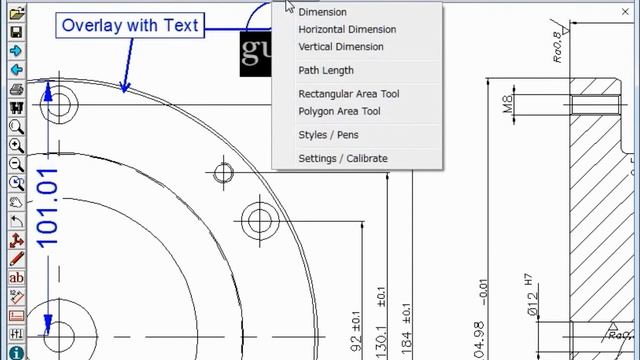Select the plain magnifier zoom tool
The image size is (640, 360).
pyautogui.click(x=16, y=127)
